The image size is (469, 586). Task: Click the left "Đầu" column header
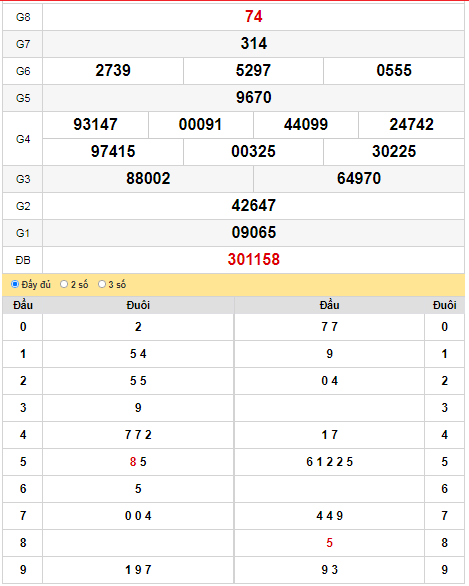coord(23,305)
